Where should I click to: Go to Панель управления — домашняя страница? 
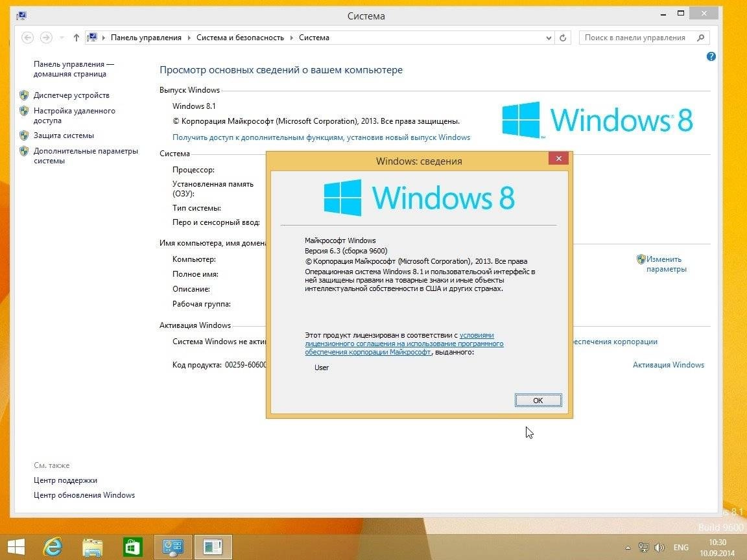tap(74, 69)
